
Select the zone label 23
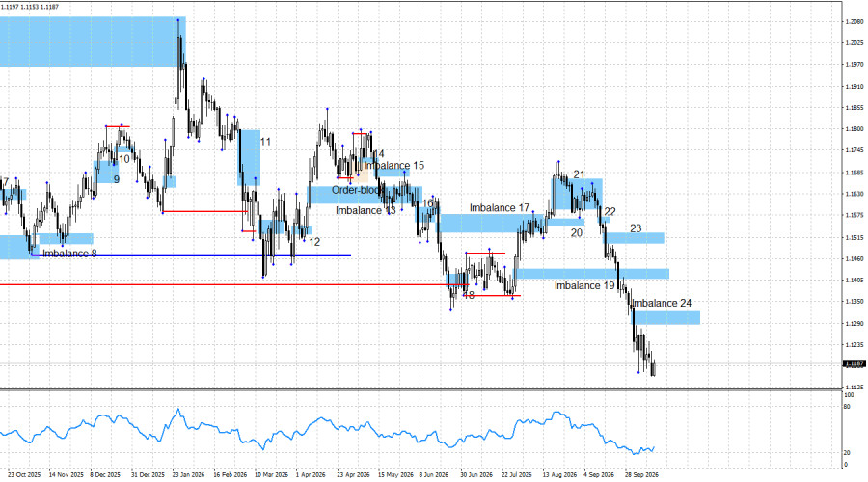(637, 228)
